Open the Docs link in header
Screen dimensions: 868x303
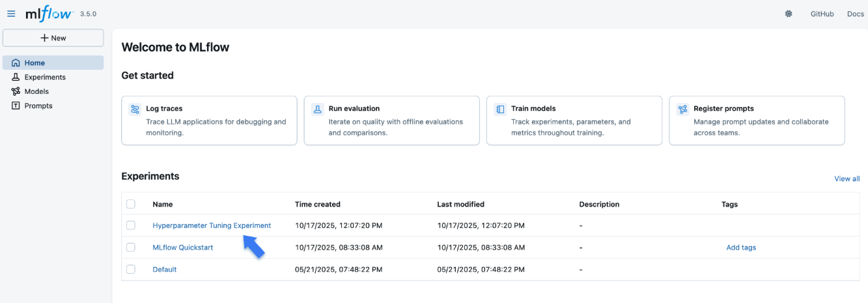click(855, 14)
